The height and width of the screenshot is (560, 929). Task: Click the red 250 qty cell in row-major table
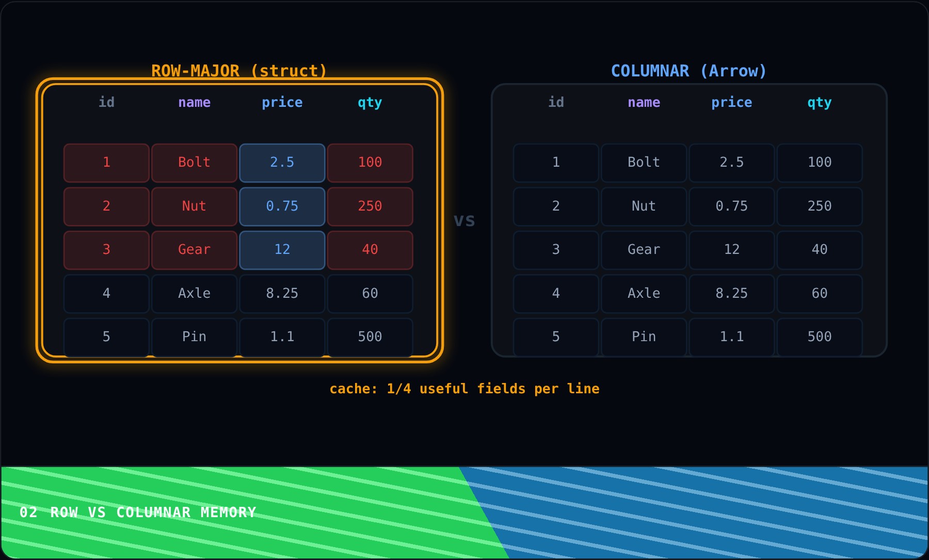370,206
